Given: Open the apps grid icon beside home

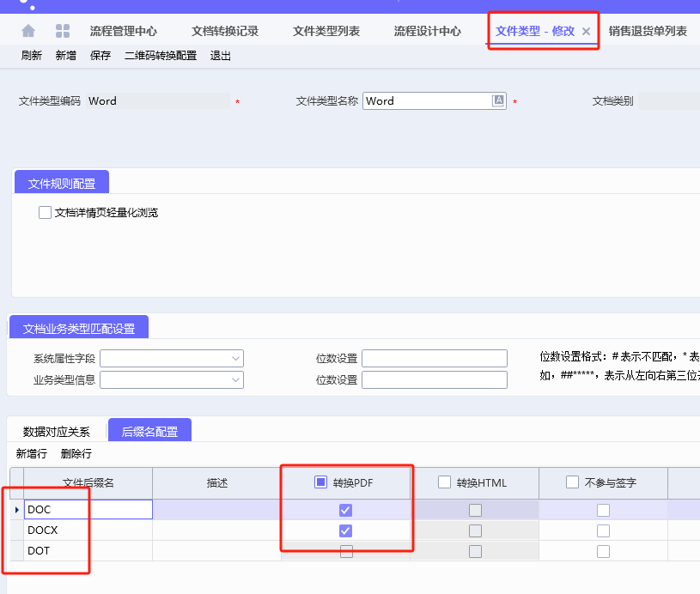Looking at the screenshot, I should pos(61,29).
